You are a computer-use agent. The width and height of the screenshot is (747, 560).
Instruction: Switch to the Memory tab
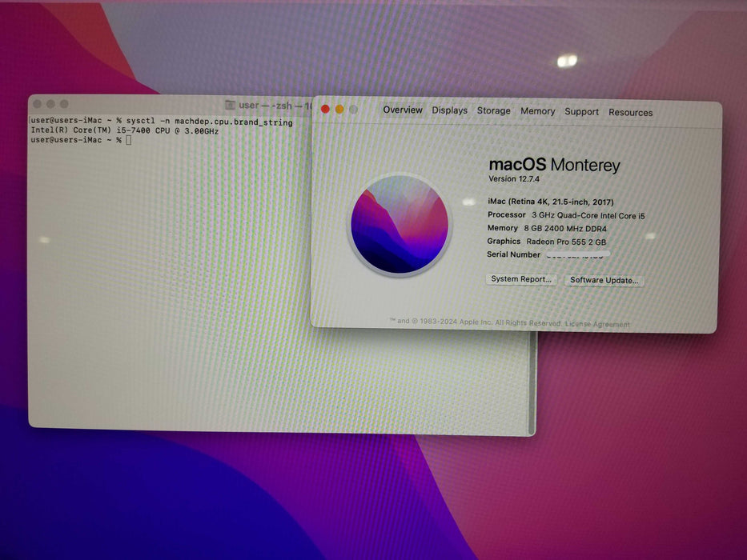point(537,111)
